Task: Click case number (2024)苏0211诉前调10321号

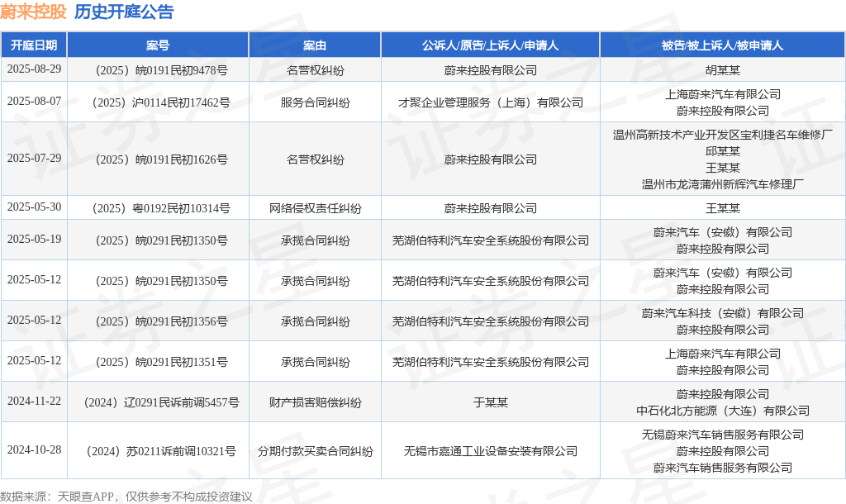Action: click(x=161, y=451)
